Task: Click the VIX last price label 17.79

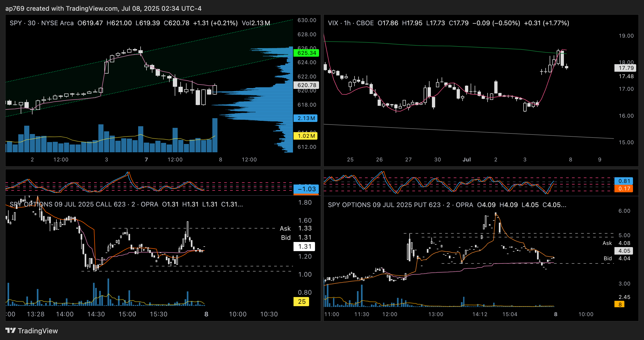Action: point(625,68)
